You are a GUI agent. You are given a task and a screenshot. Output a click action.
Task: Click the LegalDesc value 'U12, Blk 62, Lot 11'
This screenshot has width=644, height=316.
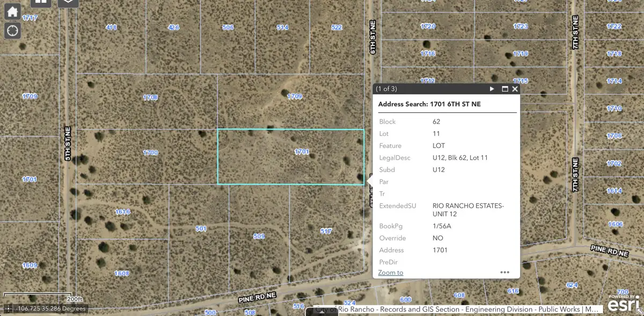point(460,157)
